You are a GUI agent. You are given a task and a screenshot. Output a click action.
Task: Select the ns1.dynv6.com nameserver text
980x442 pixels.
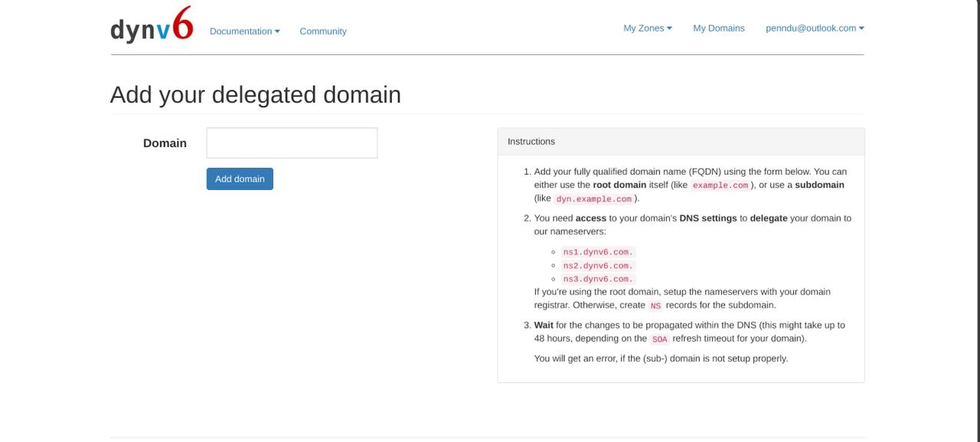[x=599, y=252]
